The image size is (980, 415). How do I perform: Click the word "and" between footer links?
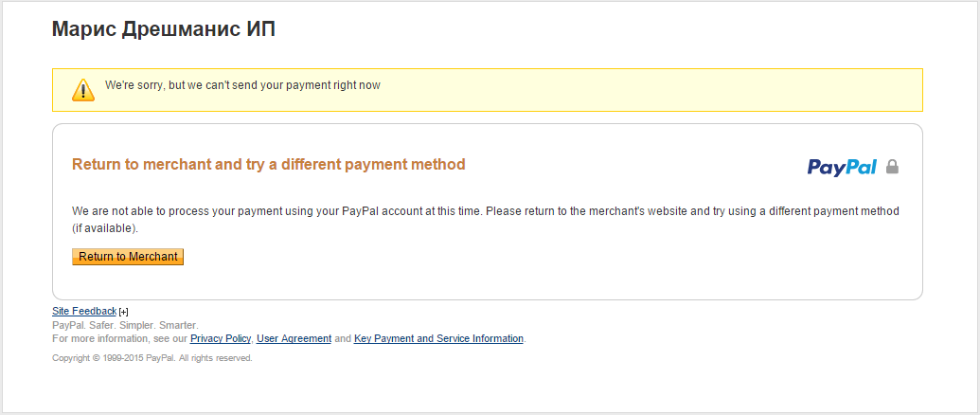tap(343, 339)
